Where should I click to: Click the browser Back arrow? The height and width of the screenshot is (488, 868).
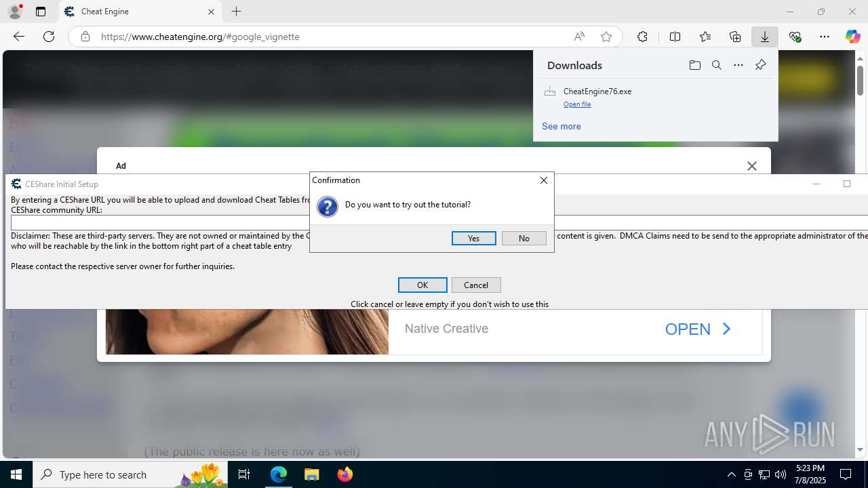(19, 37)
